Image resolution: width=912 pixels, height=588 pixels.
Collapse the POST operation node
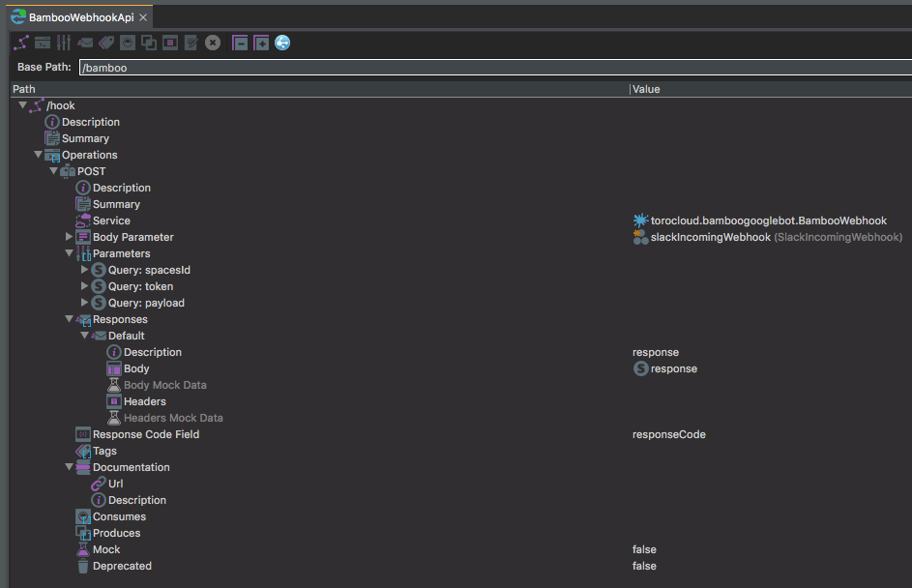coord(53,171)
